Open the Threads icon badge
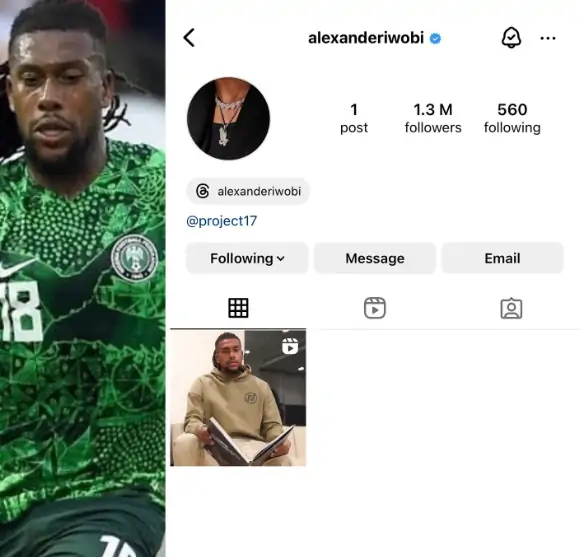The image size is (583, 557). [203, 191]
